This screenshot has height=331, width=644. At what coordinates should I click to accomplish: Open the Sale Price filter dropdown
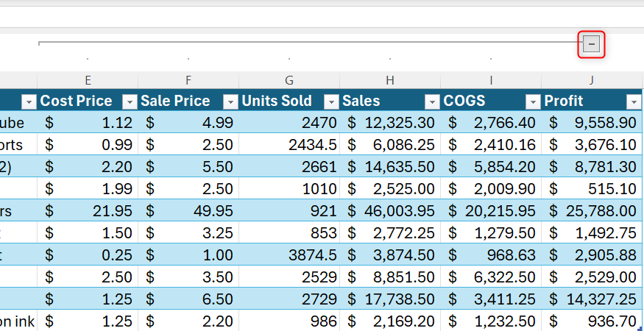(x=231, y=102)
